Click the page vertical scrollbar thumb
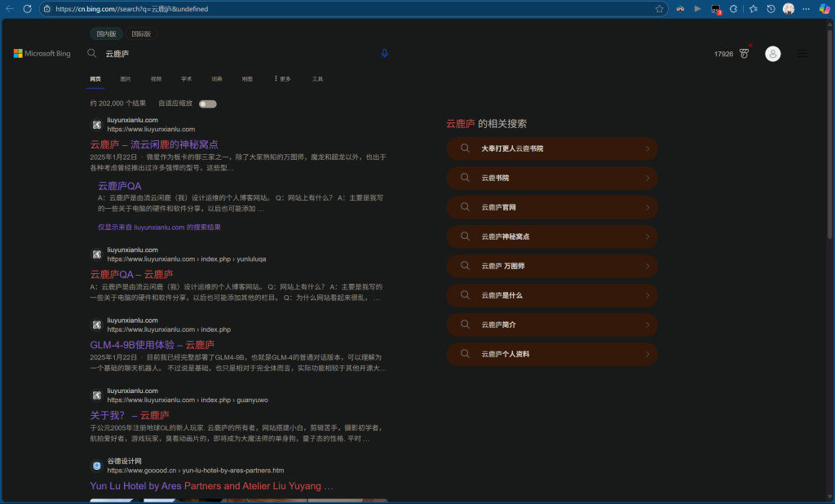The width and height of the screenshot is (835, 504). point(829,133)
